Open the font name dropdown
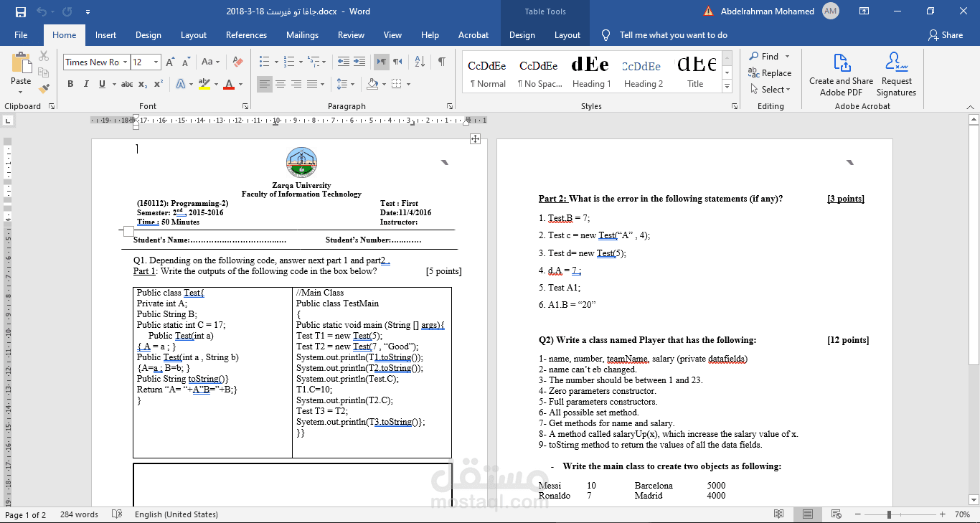980x523 pixels. tap(125, 62)
